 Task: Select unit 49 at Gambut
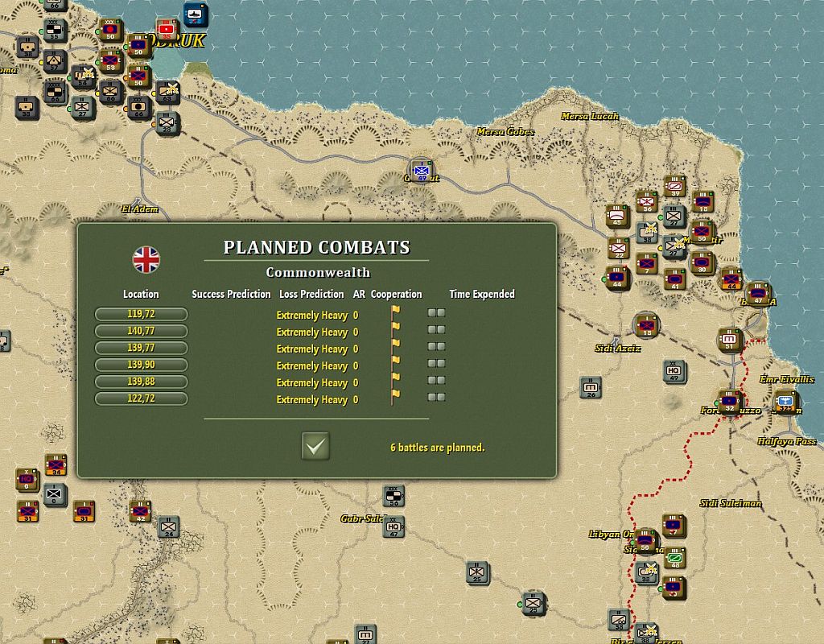click(422, 171)
